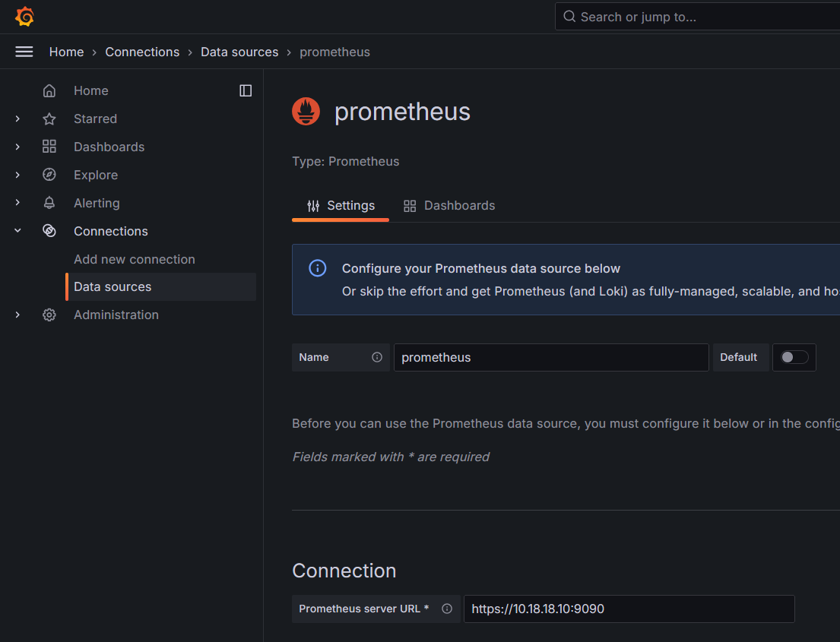
Task: Toggle the Default data source switch
Action: coord(794,357)
